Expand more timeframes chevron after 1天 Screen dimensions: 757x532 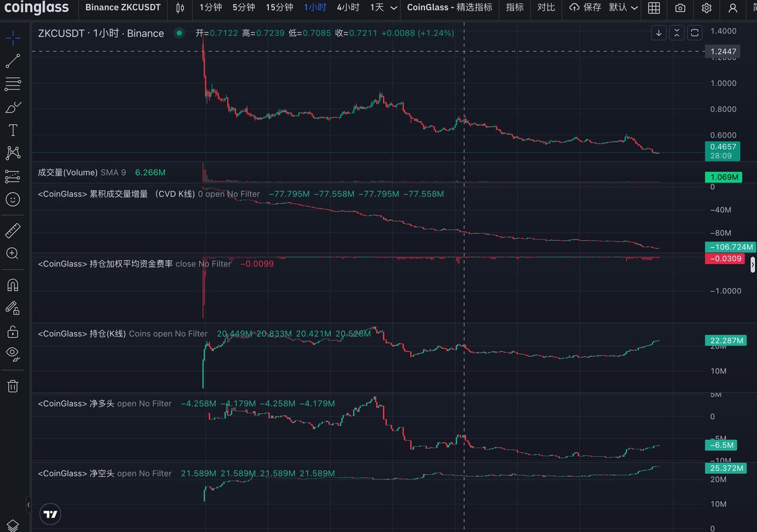click(x=394, y=8)
